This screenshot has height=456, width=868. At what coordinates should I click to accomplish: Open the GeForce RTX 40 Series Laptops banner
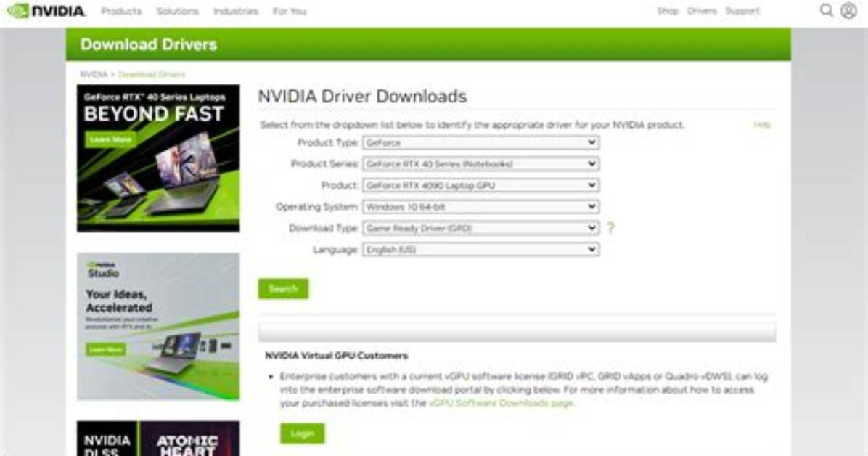(158, 158)
